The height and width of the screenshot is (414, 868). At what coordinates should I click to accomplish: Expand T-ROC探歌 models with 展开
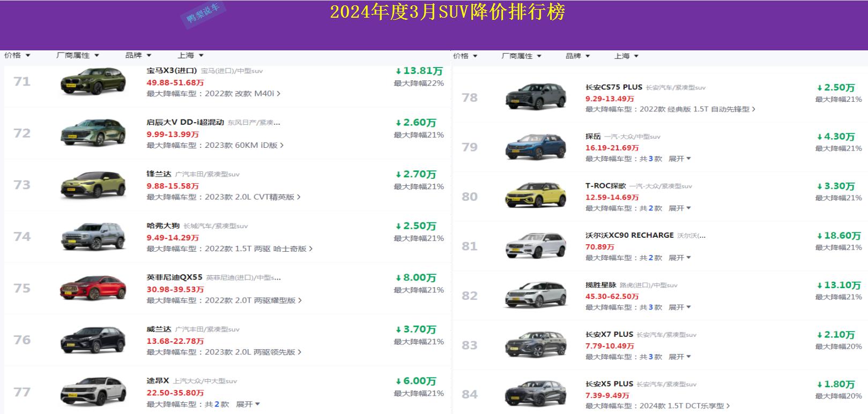[679, 208]
